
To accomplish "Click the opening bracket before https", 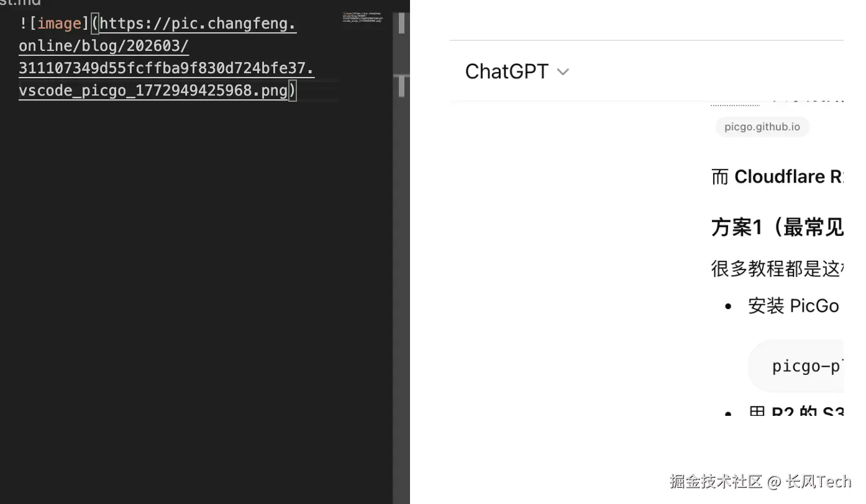I will pos(95,24).
